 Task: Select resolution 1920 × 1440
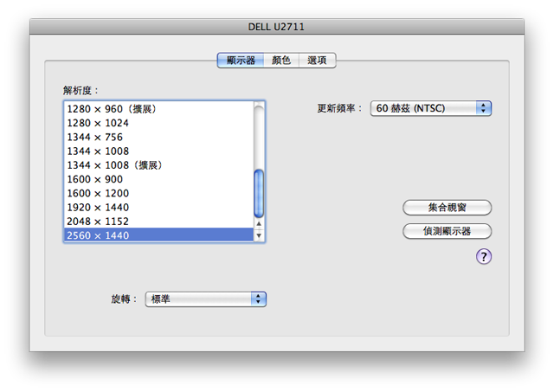[x=158, y=208]
